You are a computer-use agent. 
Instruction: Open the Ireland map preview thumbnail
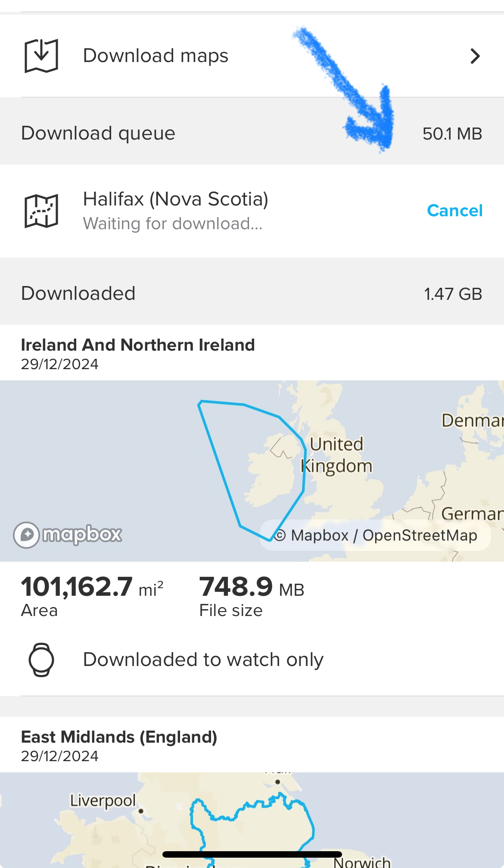pos(252,471)
